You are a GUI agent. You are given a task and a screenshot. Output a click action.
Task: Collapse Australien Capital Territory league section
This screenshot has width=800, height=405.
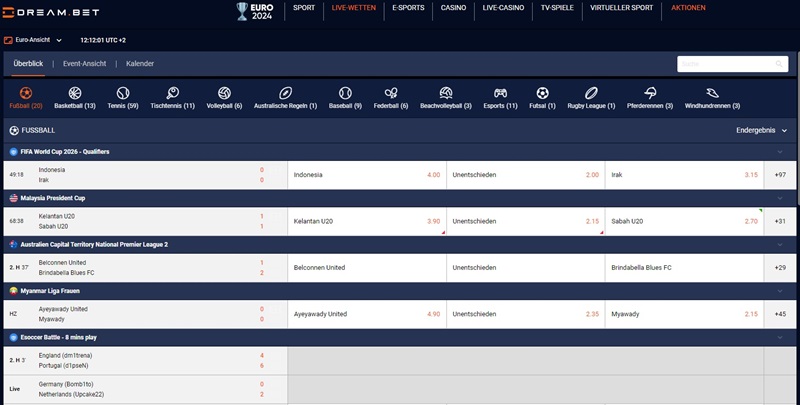(780, 245)
